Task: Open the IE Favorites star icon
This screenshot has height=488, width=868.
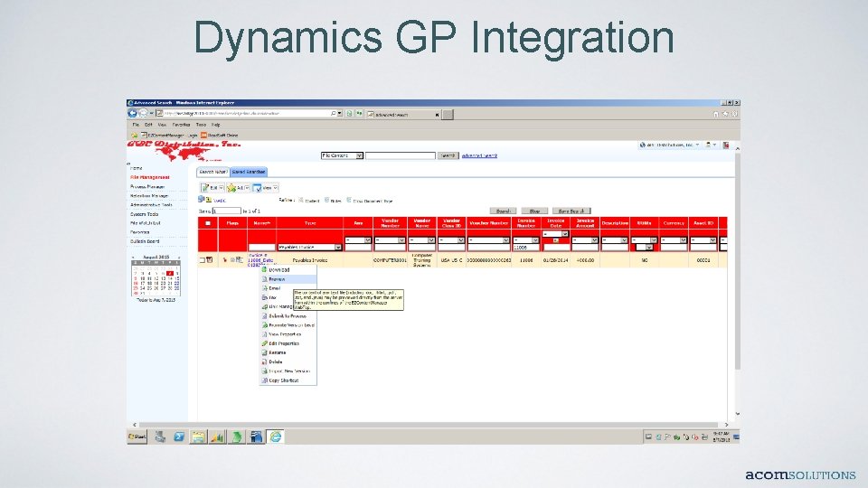Action: 725,114
